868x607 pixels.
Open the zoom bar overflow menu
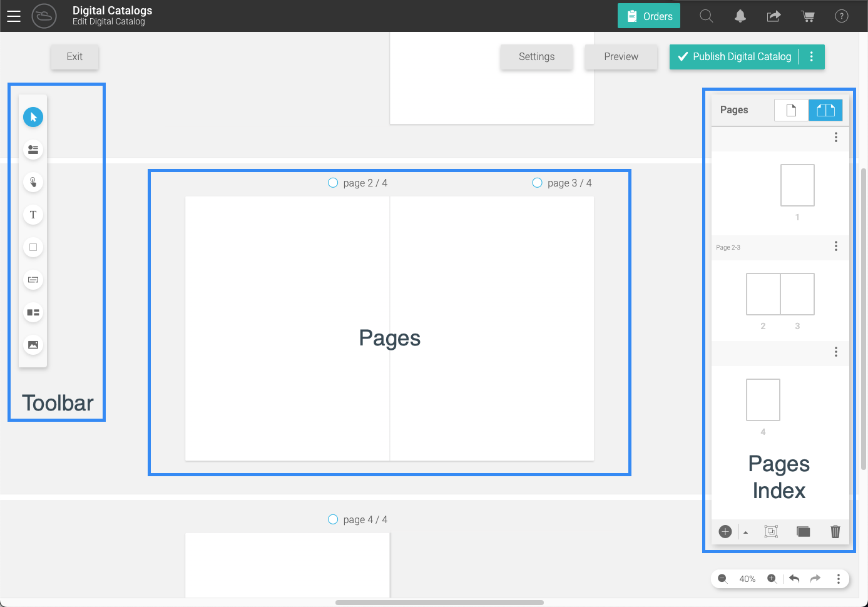coord(839,579)
